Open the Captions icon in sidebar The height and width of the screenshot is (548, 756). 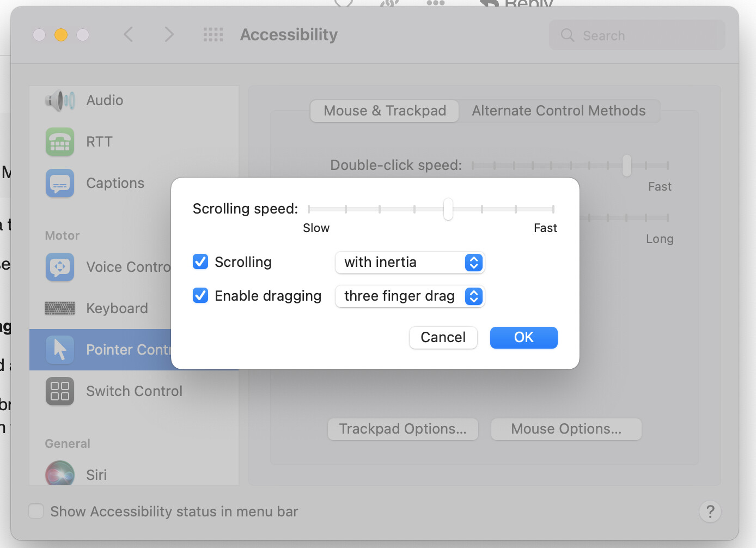pos(60,184)
